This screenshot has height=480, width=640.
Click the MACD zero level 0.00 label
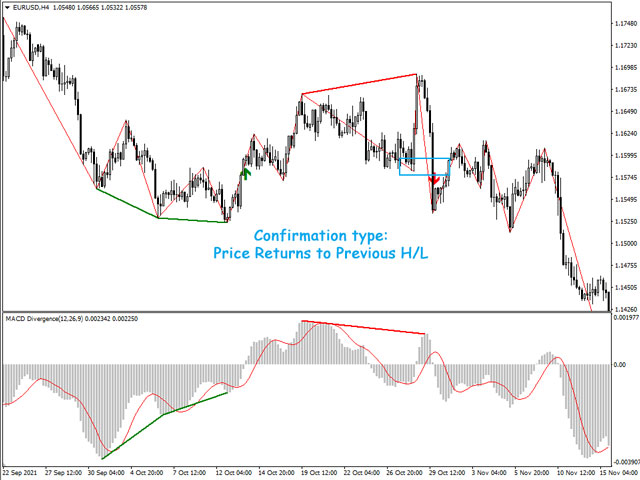coord(619,364)
